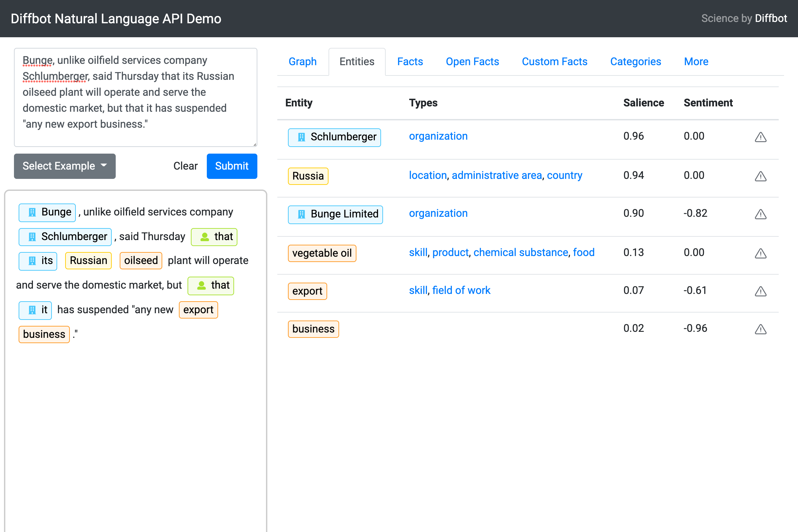Click building icon on annotated Schlumberger tag
This screenshot has height=532, width=798.
32,237
